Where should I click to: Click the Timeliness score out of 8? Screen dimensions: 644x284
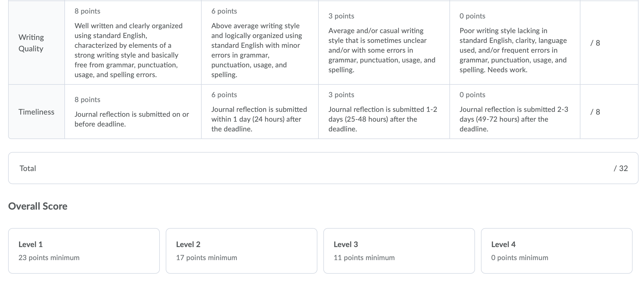tap(595, 112)
